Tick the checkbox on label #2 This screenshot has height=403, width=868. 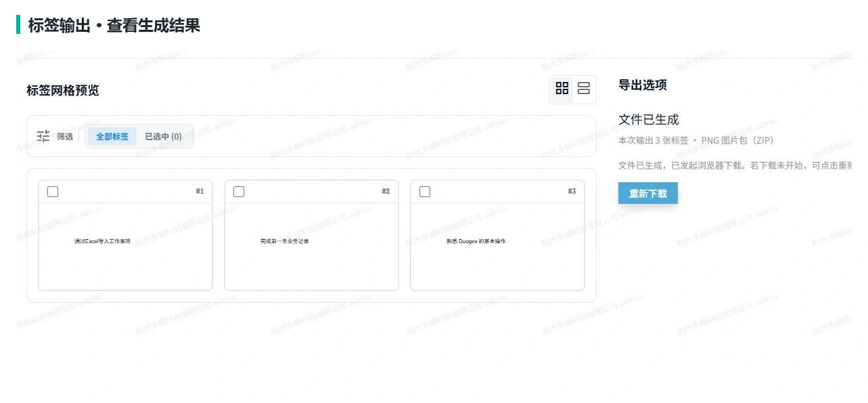239,192
